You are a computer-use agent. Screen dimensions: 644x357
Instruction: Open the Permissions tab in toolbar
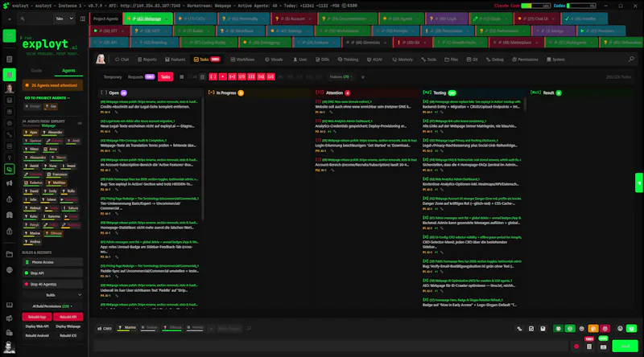pos(525,59)
